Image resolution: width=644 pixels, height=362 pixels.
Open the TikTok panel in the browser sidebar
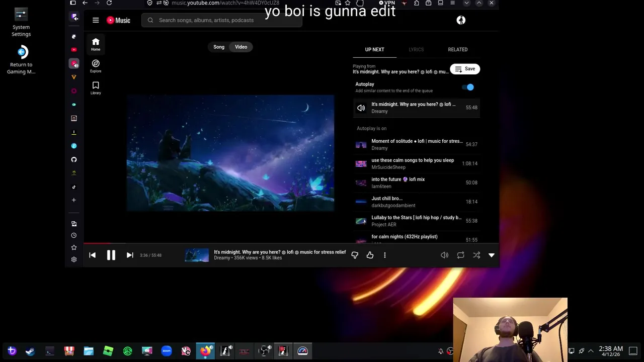(74, 187)
